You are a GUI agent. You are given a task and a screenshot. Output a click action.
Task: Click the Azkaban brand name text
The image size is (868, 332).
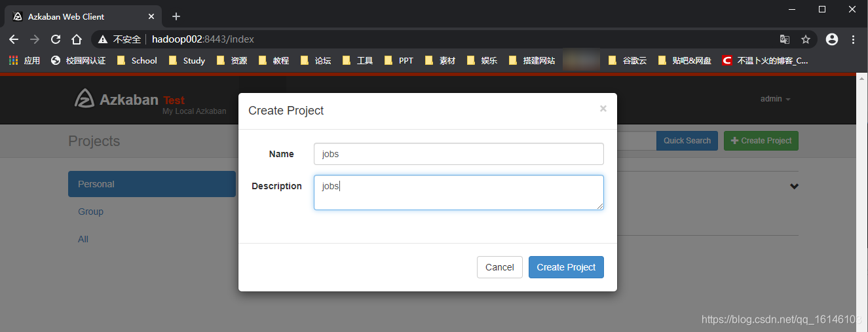(129, 100)
